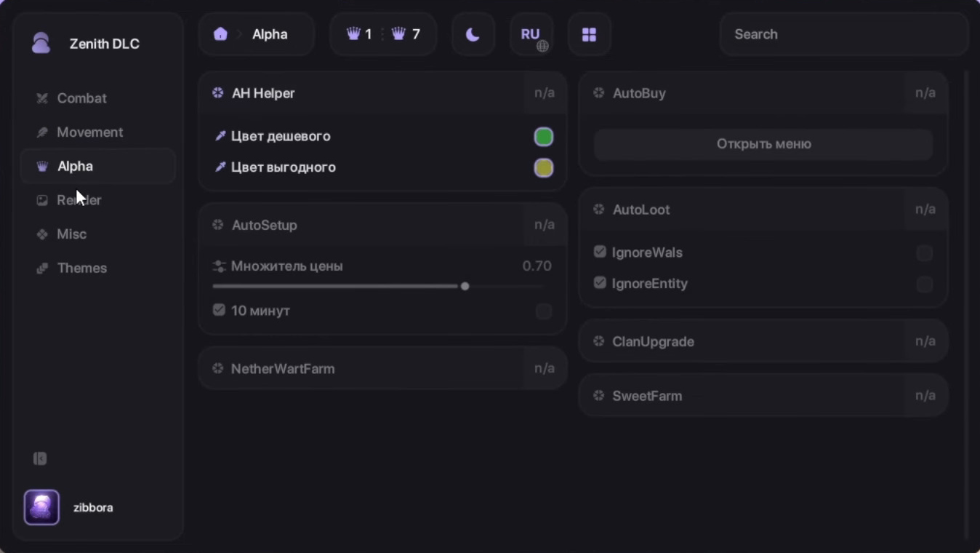The height and width of the screenshot is (553, 980).
Task: Open the green Цвет дешевого color swatch
Action: click(543, 137)
